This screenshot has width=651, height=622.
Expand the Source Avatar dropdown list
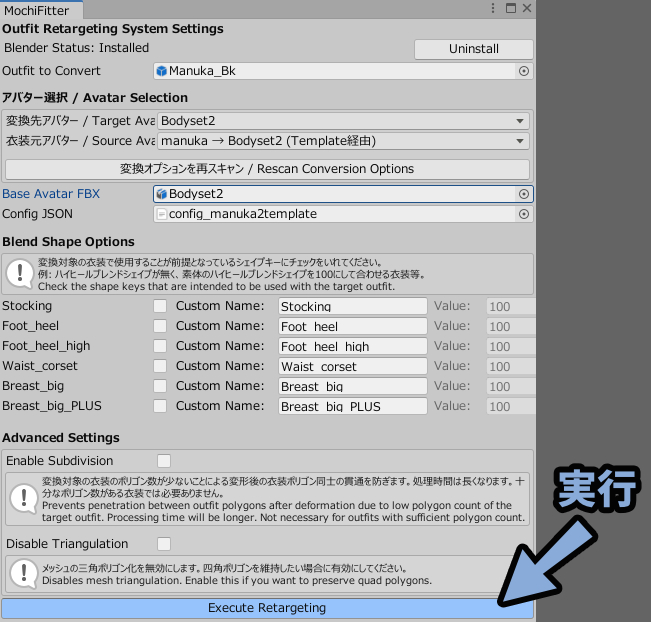click(x=343, y=141)
